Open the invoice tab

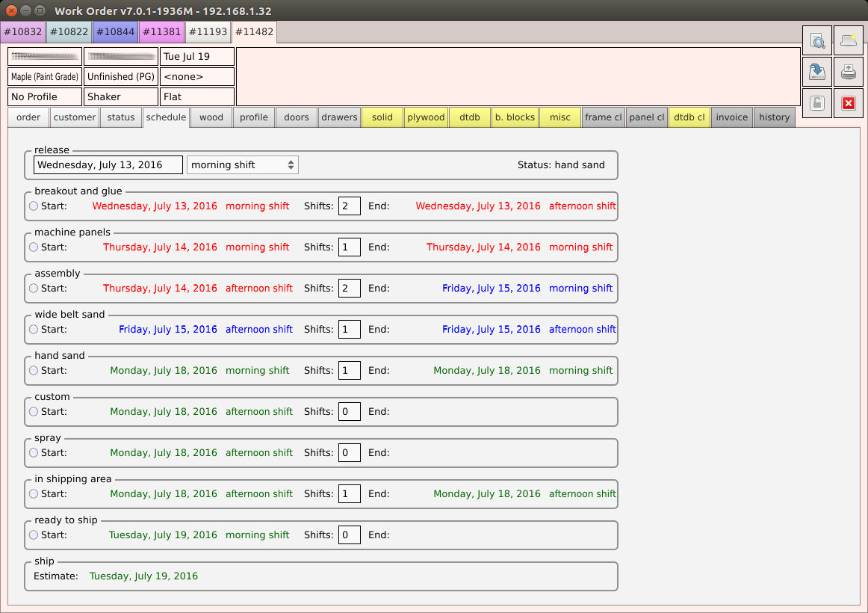pos(732,117)
